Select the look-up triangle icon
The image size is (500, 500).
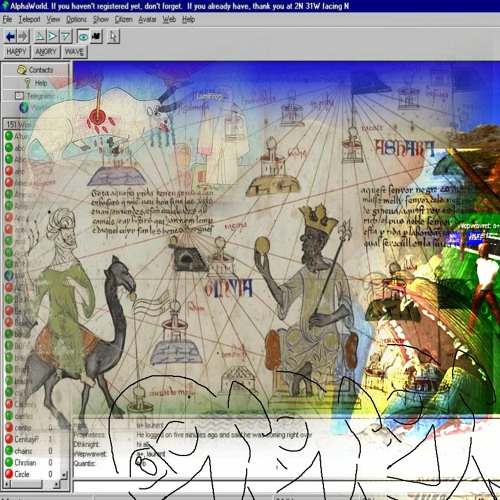40,36
